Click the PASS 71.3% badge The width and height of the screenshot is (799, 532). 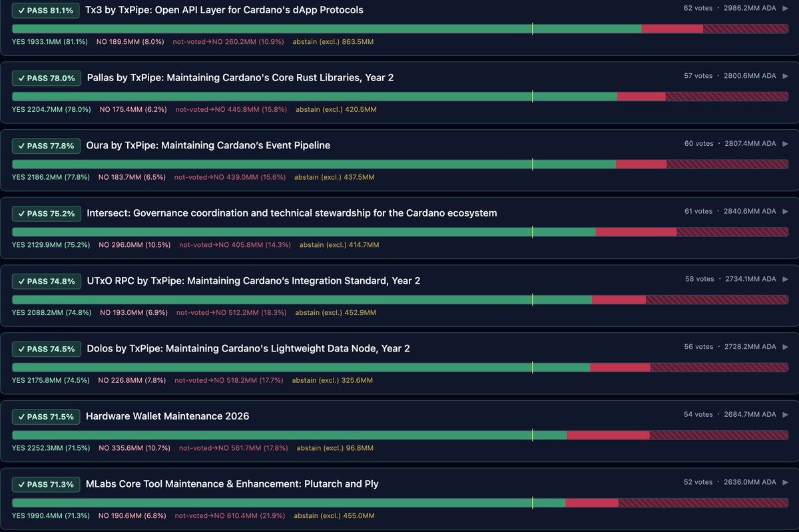tap(46, 484)
